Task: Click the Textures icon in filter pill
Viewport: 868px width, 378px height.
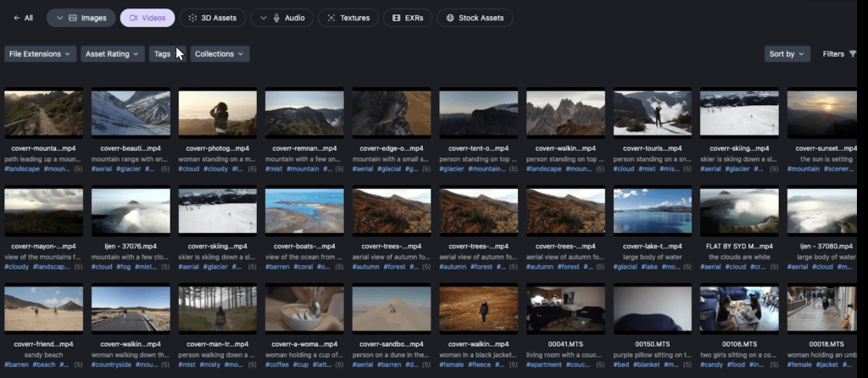Action: click(331, 17)
